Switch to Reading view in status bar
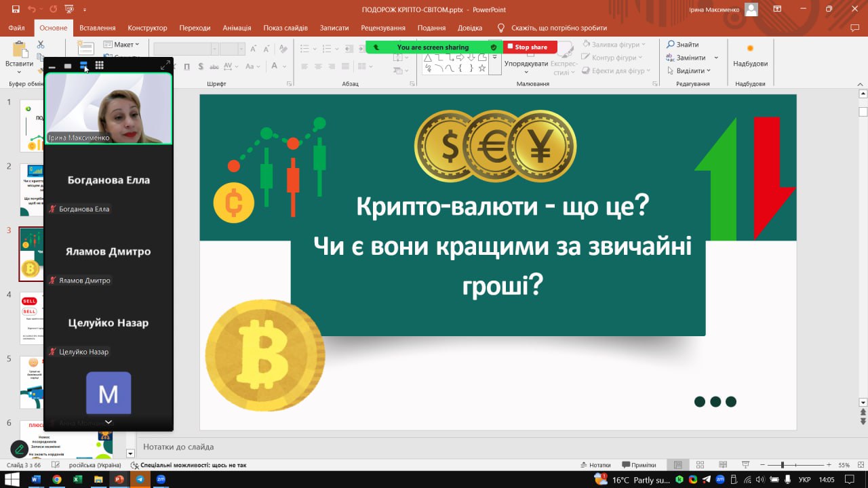The height and width of the screenshot is (488, 868). [723, 465]
